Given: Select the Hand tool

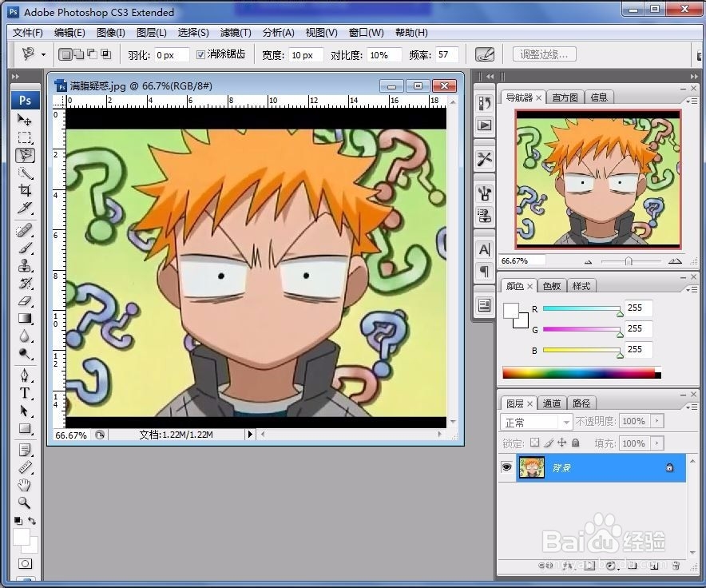Looking at the screenshot, I should click(25, 485).
